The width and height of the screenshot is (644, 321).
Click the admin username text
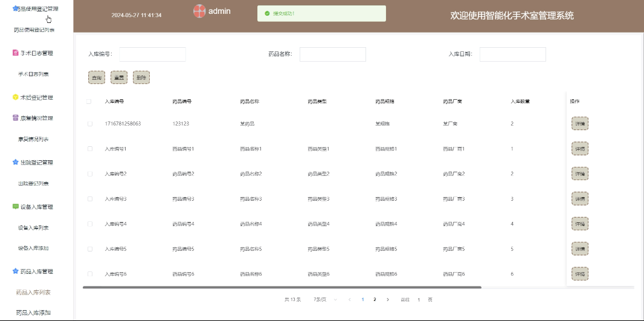tap(219, 11)
